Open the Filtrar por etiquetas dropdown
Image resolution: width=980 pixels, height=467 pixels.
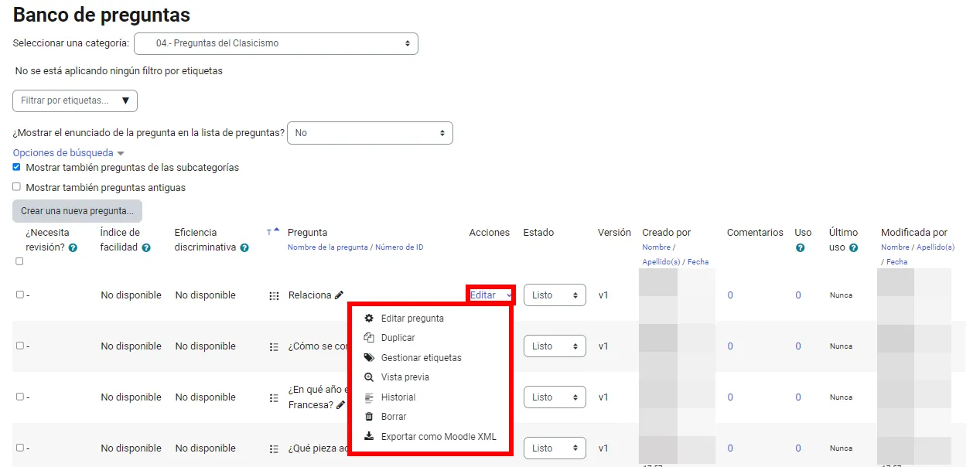[74, 101]
